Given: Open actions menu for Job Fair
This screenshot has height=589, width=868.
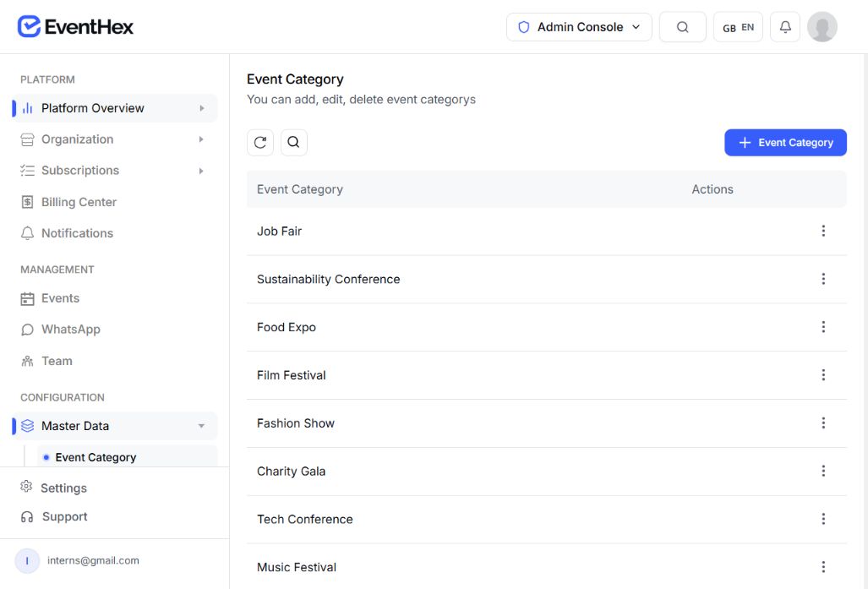Looking at the screenshot, I should [x=823, y=231].
